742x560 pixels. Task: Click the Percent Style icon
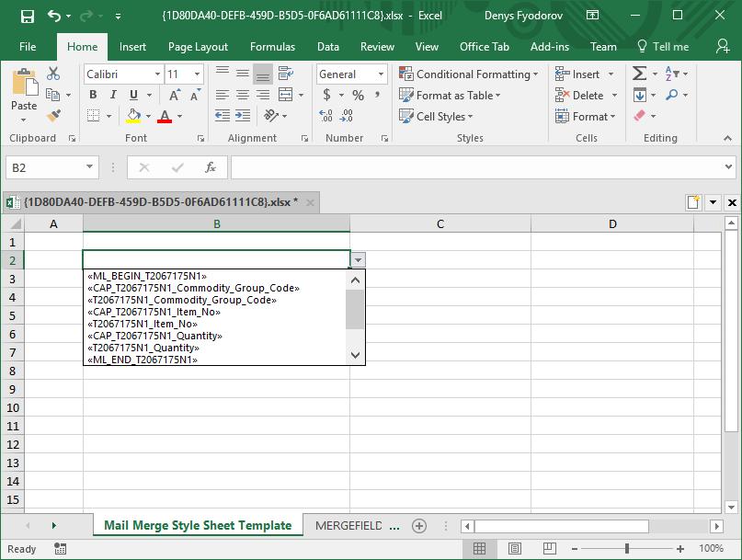coord(358,95)
